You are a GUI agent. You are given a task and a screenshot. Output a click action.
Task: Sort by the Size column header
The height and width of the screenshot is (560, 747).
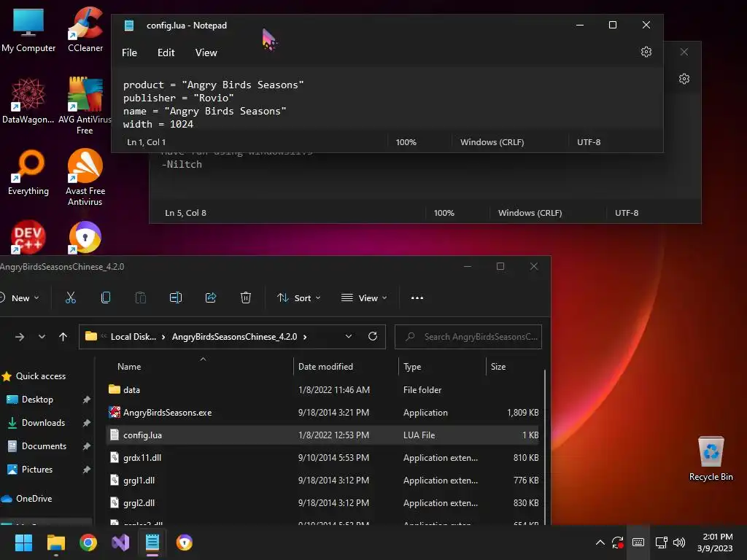(x=498, y=367)
